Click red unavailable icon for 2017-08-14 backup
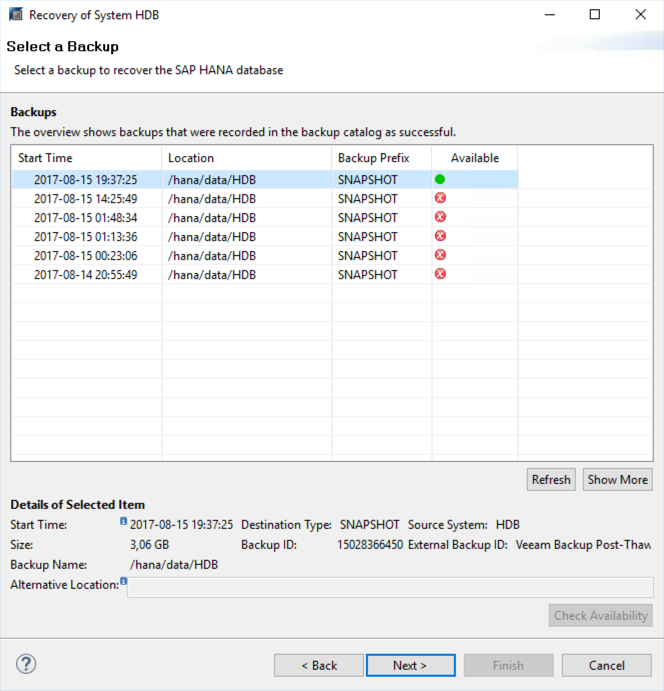Image resolution: width=664 pixels, height=691 pixels. click(x=440, y=274)
